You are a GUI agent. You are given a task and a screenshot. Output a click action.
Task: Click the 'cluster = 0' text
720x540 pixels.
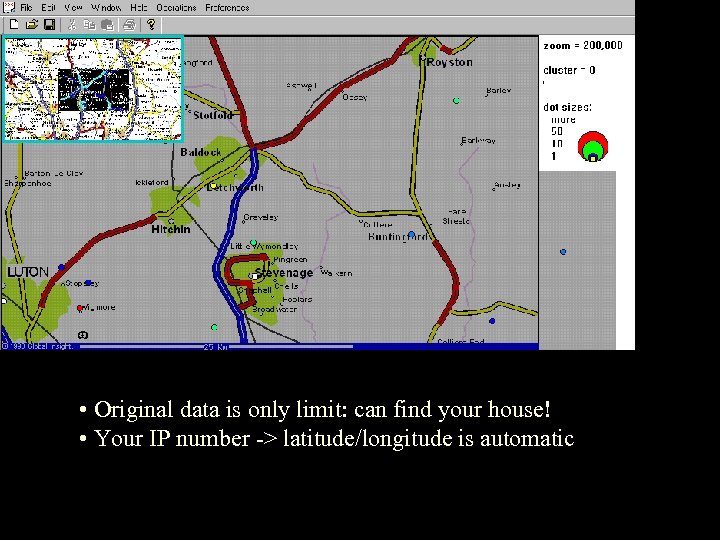pyautogui.click(x=569, y=70)
